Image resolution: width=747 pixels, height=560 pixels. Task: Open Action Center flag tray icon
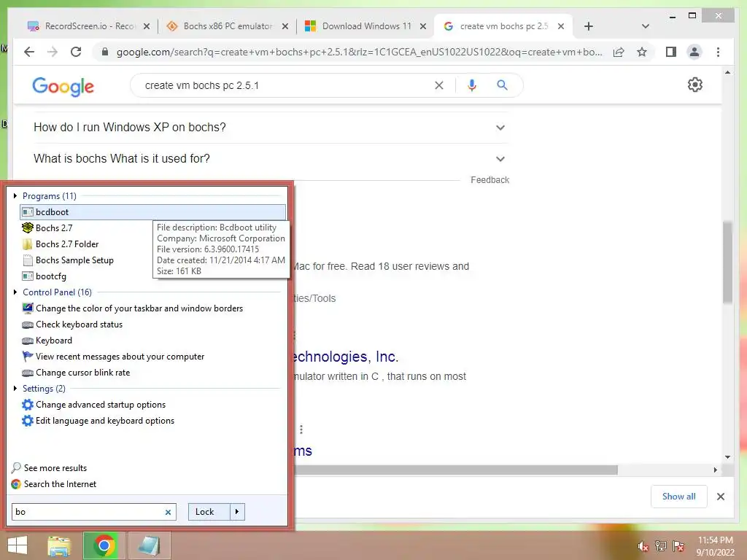pyautogui.click(x=678, y=546)
